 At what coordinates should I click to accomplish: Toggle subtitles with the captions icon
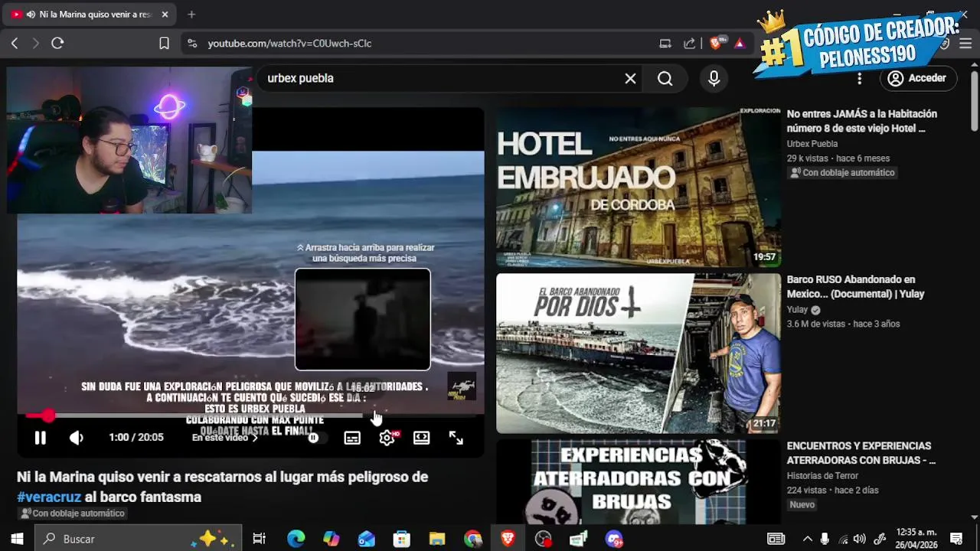click(352, 438)
